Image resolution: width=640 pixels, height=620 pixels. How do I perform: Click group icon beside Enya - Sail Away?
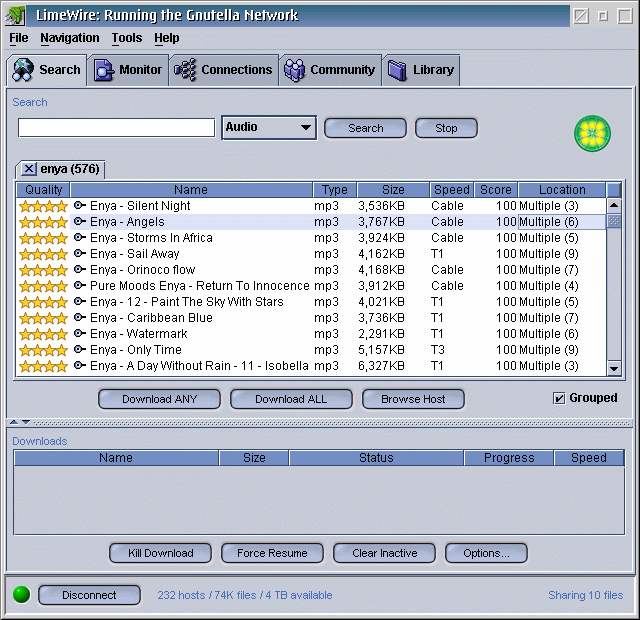[x=80, y=253]
